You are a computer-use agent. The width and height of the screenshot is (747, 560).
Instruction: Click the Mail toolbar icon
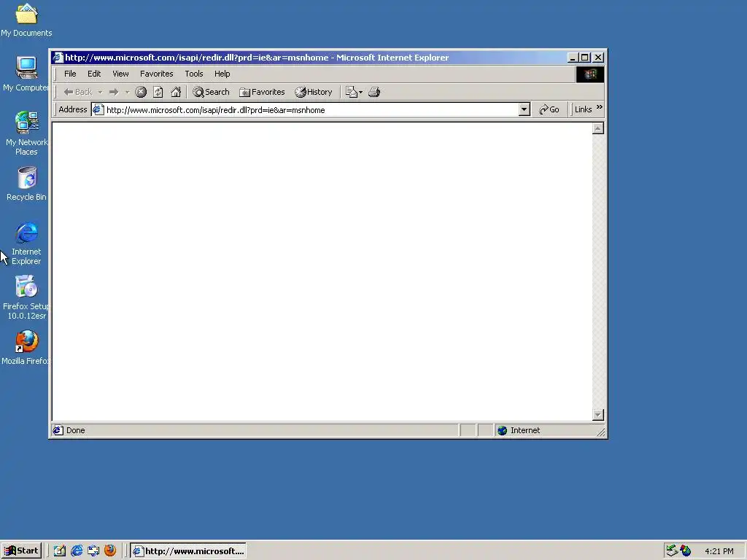coord(351,92)
